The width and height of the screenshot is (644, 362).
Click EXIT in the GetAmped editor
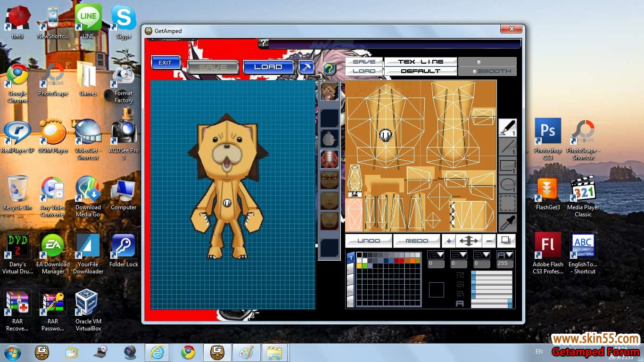(x=165, y=63)
